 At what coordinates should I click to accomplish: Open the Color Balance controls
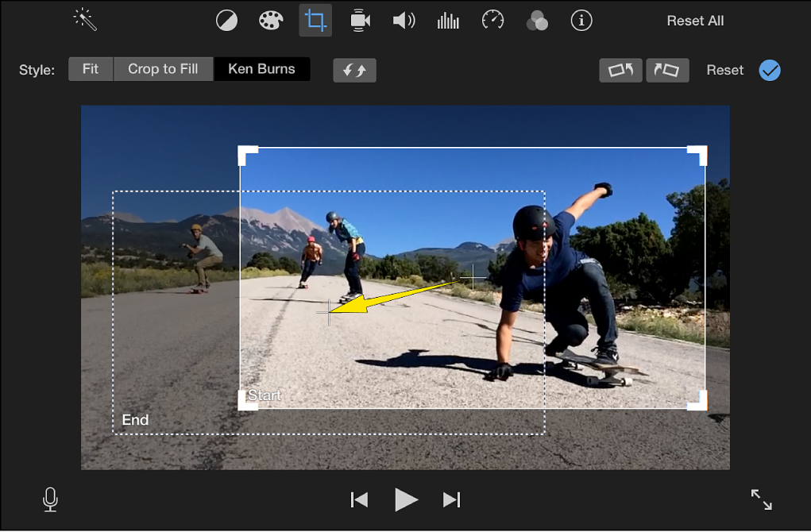coord(226,21)
